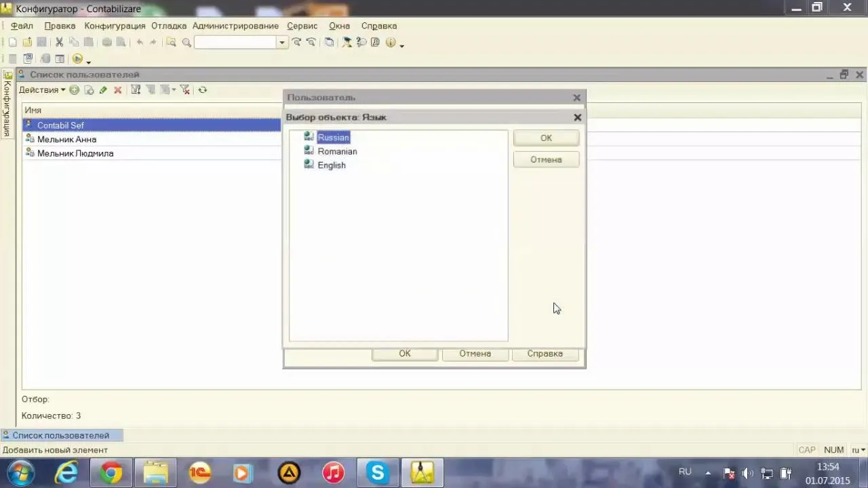The image size is (868, 488).
Task: Open the vertical Конфигурация side tab
Action: click(x=7, y=103)
